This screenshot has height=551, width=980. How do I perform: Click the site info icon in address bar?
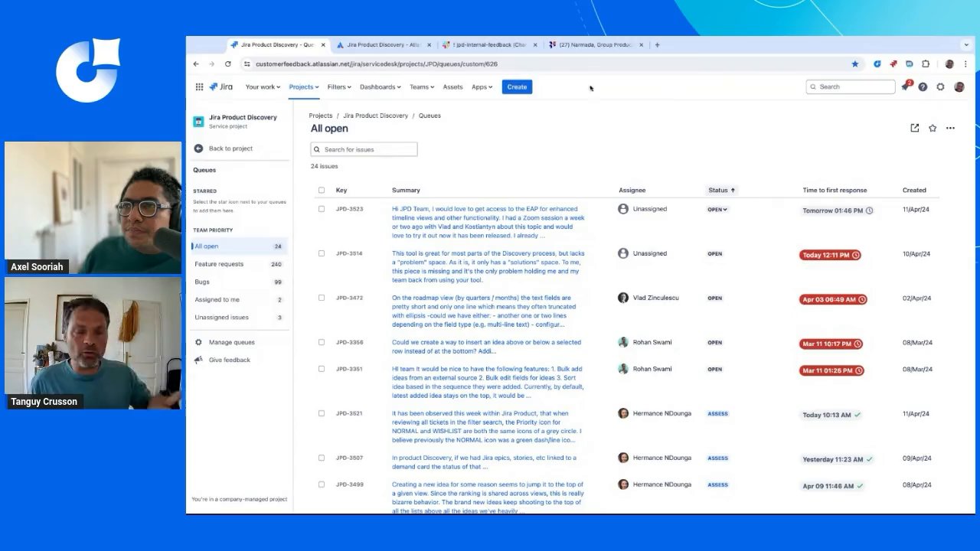pyautogui.click(x=247, y=64)
